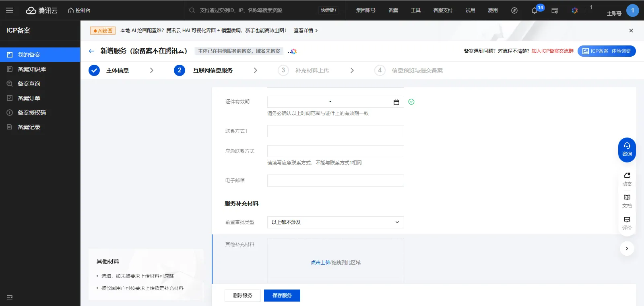Go back with the left arrow
Viewport: 644px width, 306px height.
pos(91,51)
